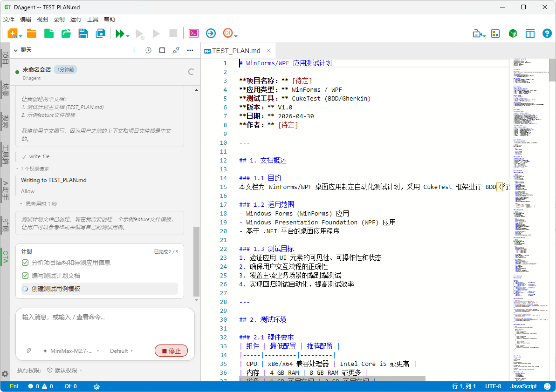Open the 帮助 menu

[110, 20]
